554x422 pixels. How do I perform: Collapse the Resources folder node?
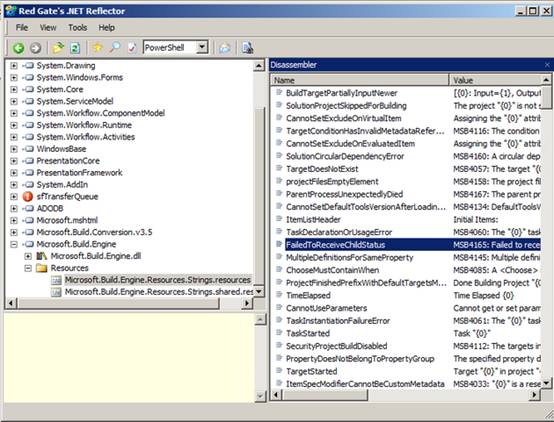(x=28, y=268)
